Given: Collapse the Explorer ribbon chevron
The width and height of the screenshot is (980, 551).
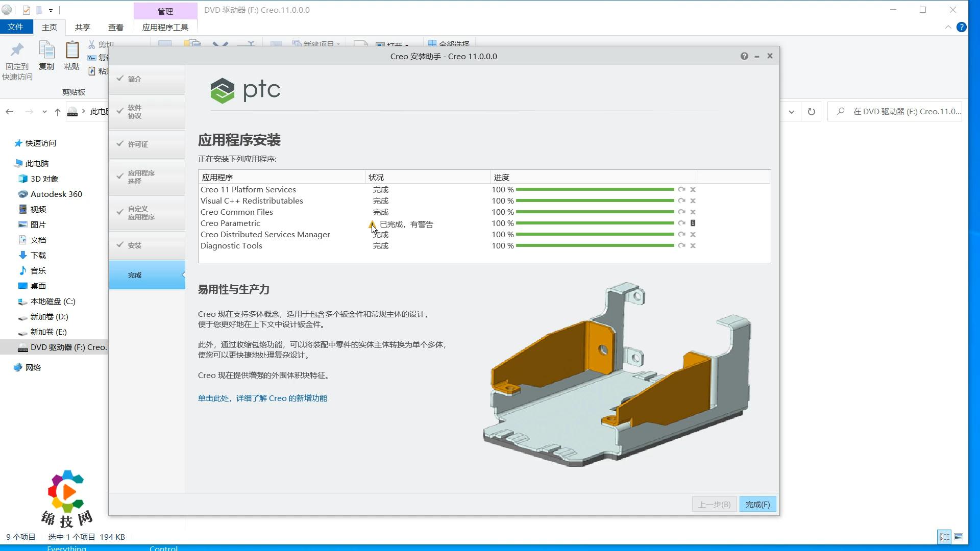Looking at the screenshot, I should pos(948,27).
